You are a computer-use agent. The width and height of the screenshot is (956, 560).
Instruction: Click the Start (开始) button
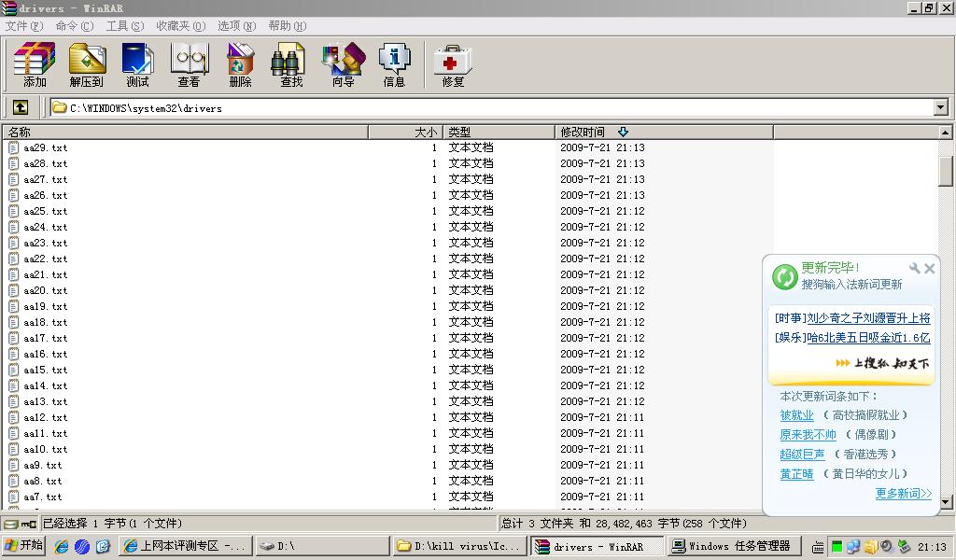tap(24, 545)
